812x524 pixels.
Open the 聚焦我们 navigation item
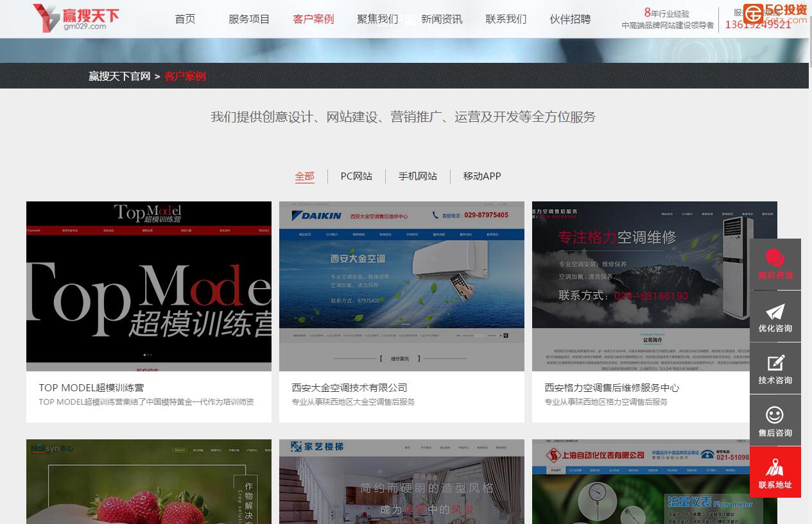click(x=377, y=19)
